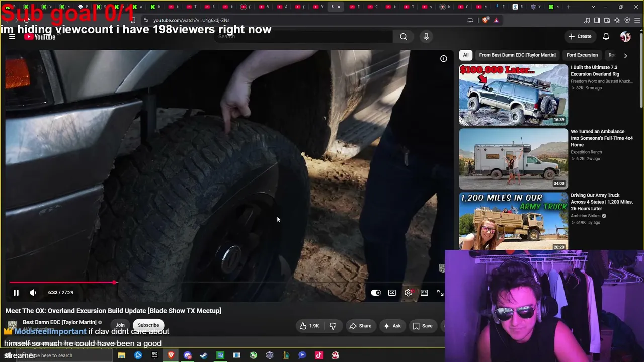Screen dimensions: 644x362
Task: Open 'Driving Our Army Truck Across 4 States' video
Action: (602, 202)
